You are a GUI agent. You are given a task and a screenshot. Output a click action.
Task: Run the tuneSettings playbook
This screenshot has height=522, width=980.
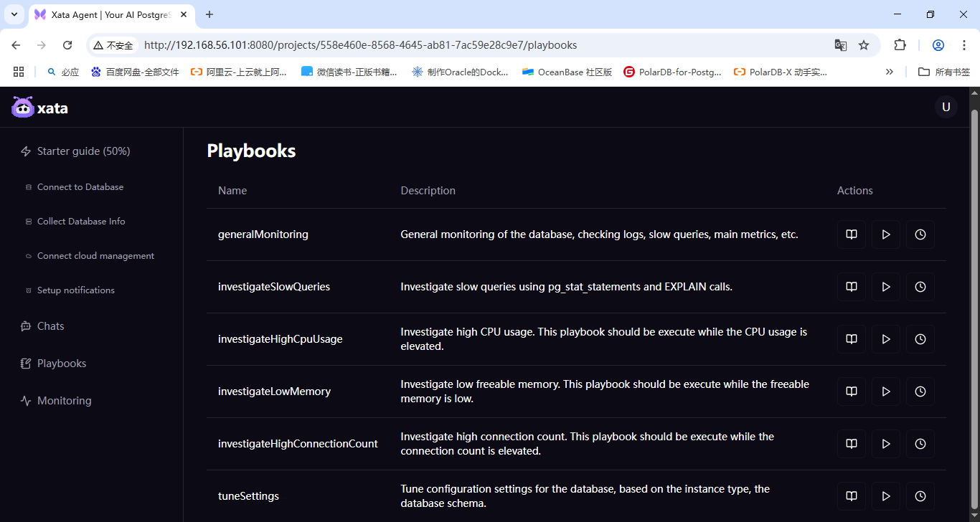coord(885,495)
